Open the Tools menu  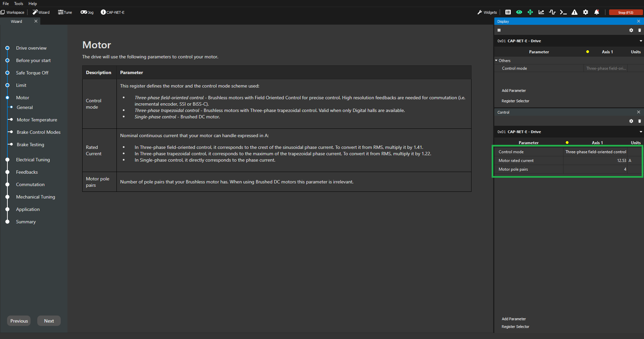tap(18, 4)
